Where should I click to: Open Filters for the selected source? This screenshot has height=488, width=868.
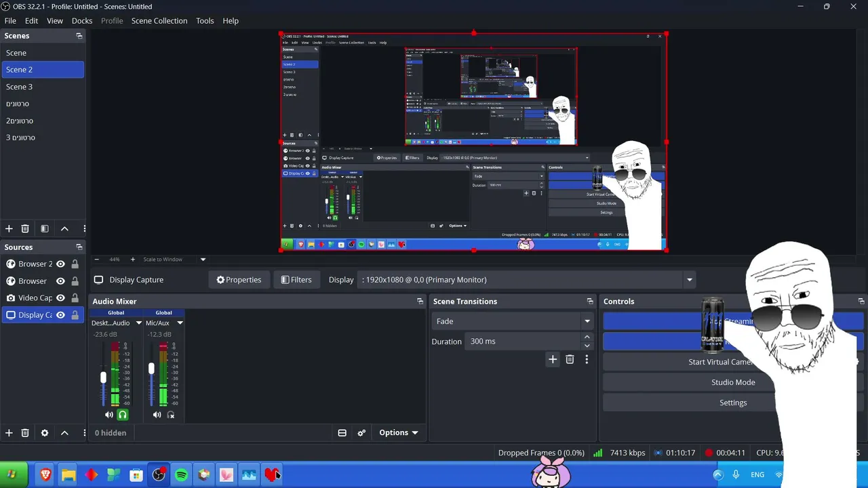coord(296,280)
